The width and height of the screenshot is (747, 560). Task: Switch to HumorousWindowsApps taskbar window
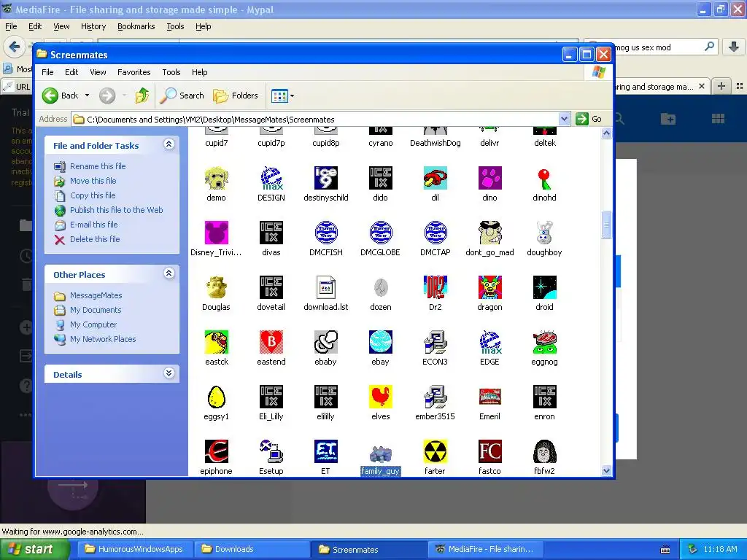pyautogui.click(x=135, y=549)
